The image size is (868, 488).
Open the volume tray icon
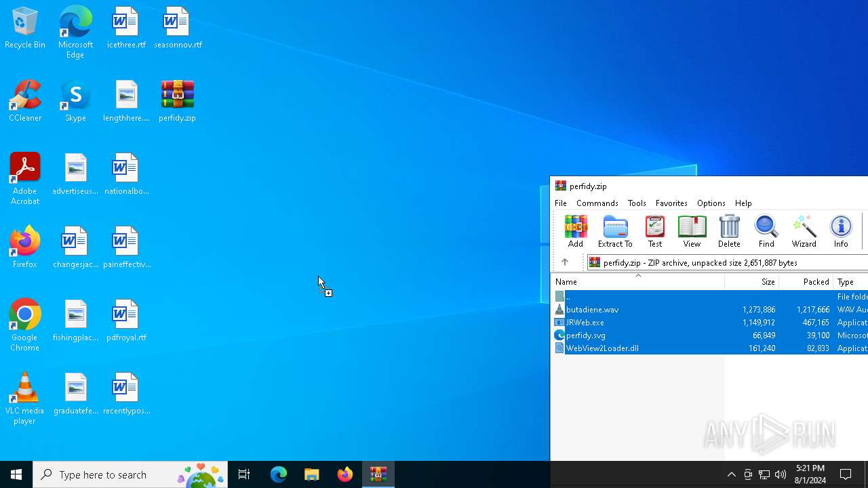click(x=781, y=474)
